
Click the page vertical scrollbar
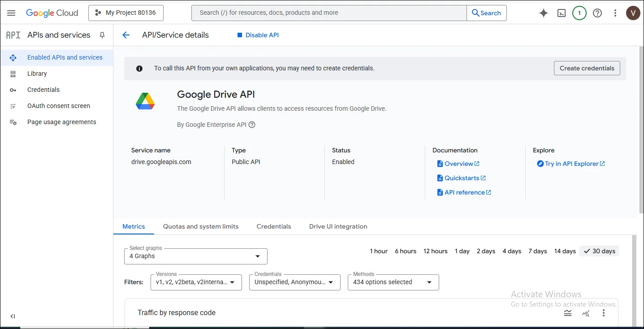tap(641, 130)
